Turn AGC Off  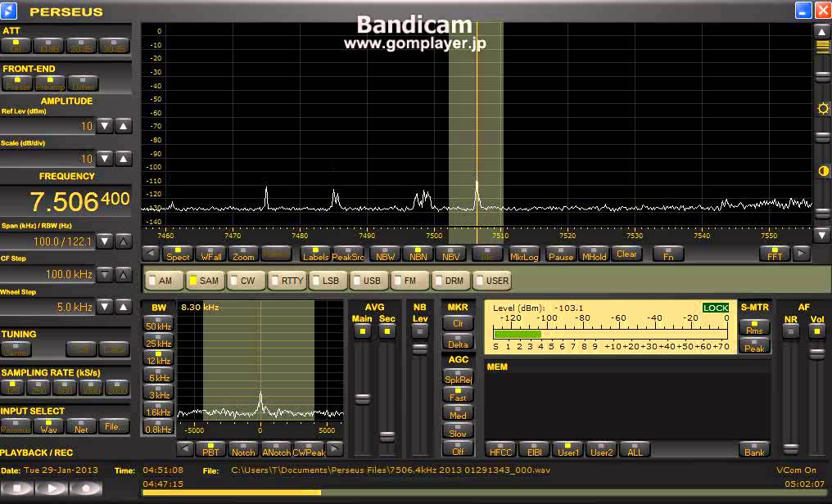pos(458,449)
